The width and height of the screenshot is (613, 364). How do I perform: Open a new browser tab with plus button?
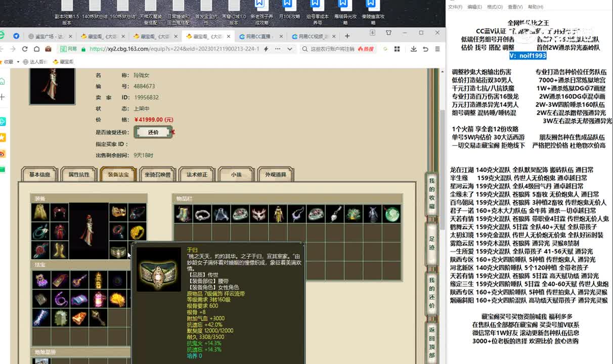click(x=347, y=36)
